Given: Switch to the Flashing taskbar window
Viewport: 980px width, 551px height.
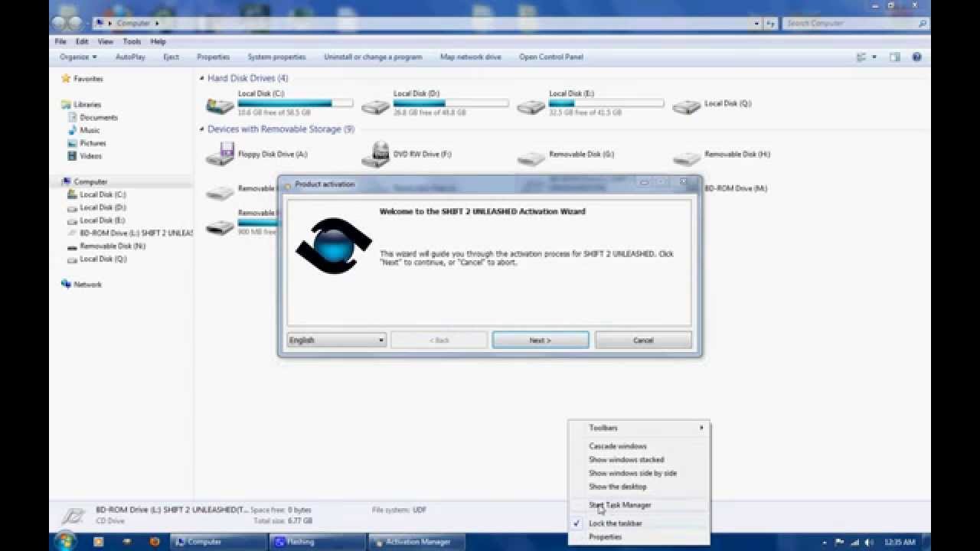Looking at the screenshot, I should coord(317,542).
